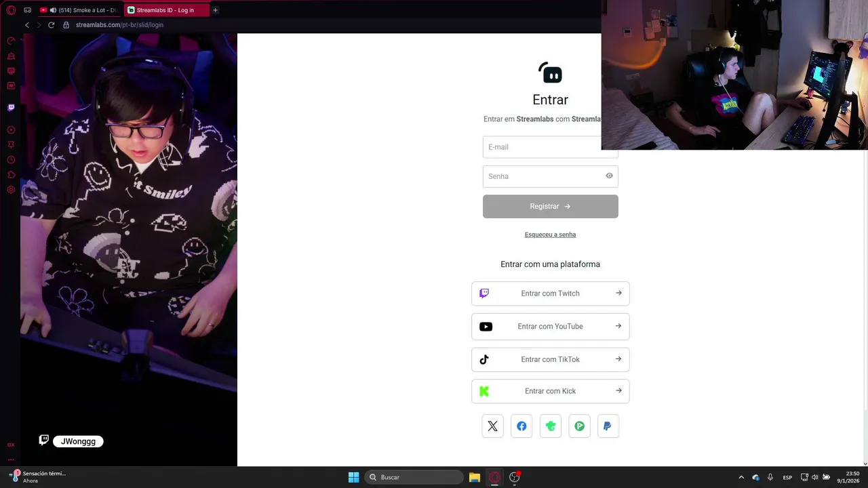Mute audio on the YouTube tab
Viewport: 868px width, 488px height.
pyautogui.click(x=53, y=10)
